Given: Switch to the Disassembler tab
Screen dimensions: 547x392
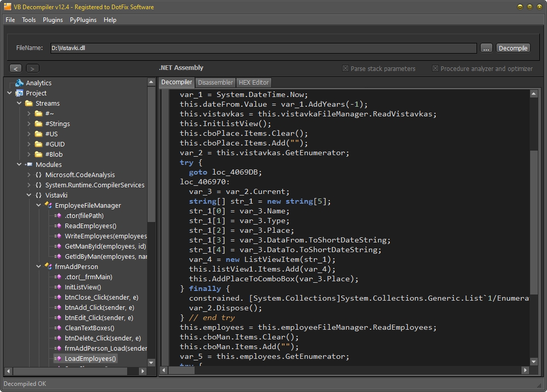Looking at the screenshot, I should pyautogui.click(x=215, y=83).
